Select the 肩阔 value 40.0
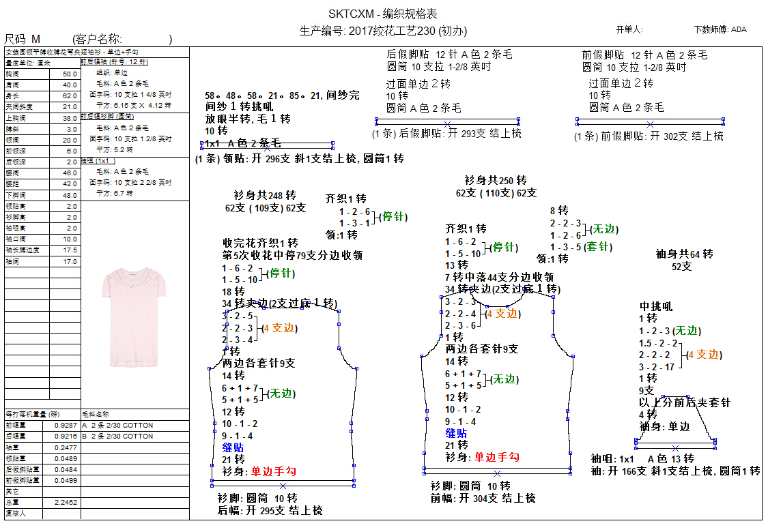Image resolution: width=768 pixels, height=532 pixels. pyautogui.click(x=70, y=85)
